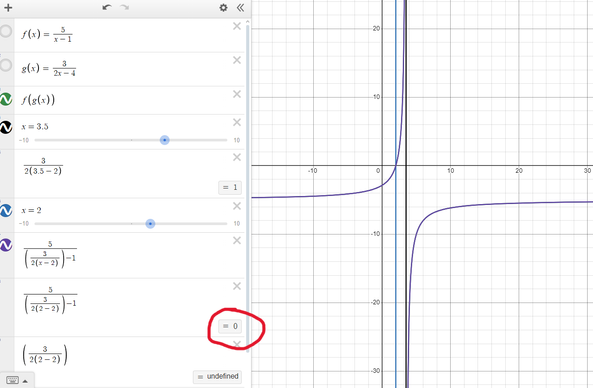Toggle the black x = 3.5 line
The height and width of the screenshot is (388, 593).
pyautogui.click(x=6, y=127)
